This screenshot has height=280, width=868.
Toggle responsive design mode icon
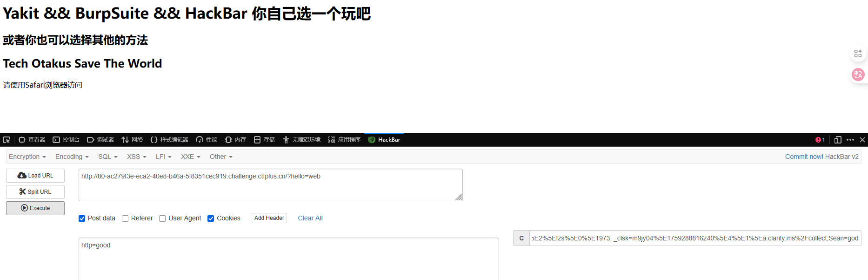coord(838,140)
